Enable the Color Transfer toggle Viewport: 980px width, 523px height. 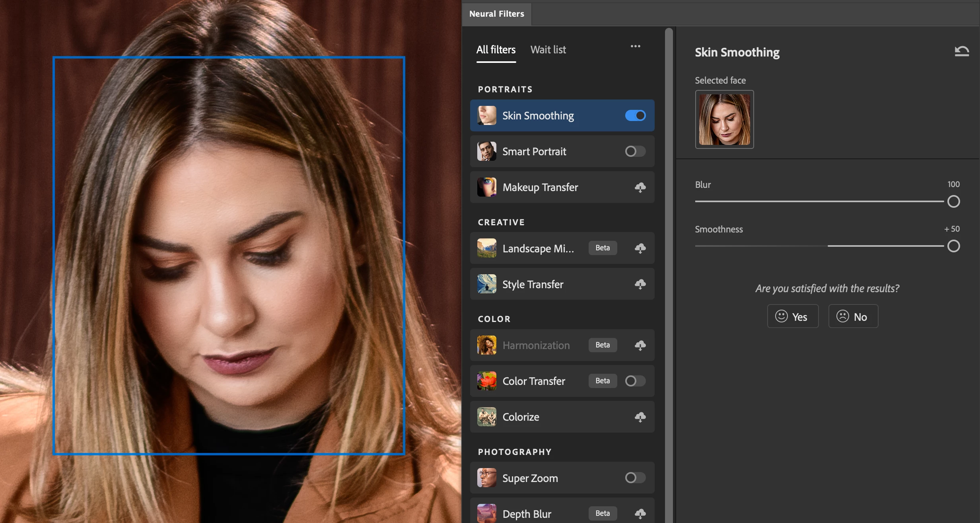635,381
